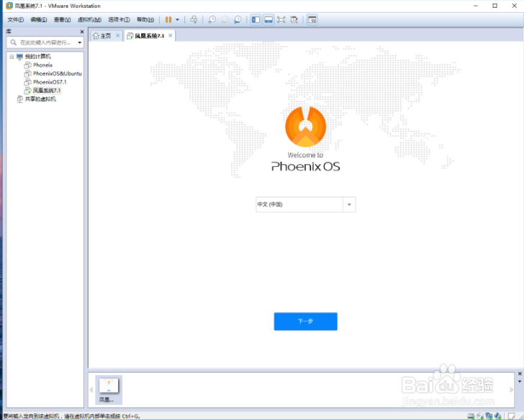Viewport: 524px width, 420px height.
Task: Toggle the library sidebar view
Action: tap(256, 19)
